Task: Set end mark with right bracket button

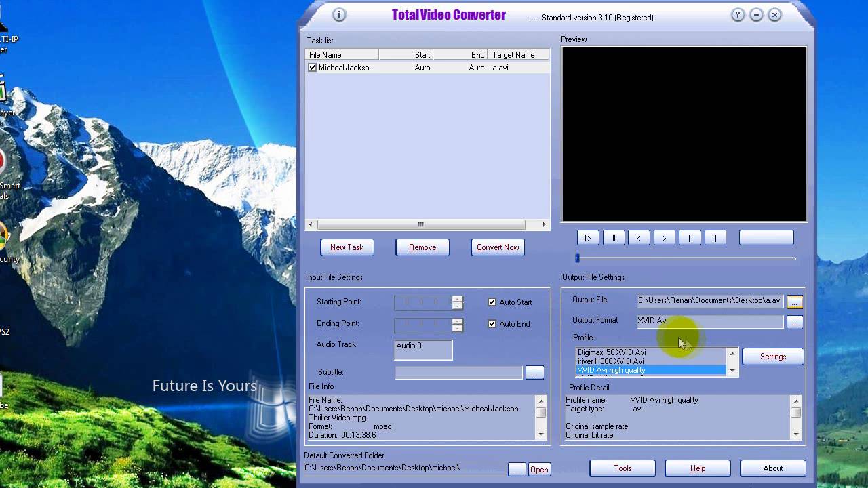Action: point(715,238)
